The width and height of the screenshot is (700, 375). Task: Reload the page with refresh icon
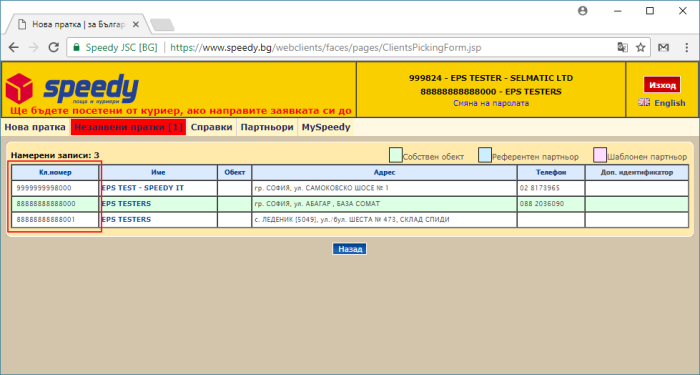tap(54, 47)
